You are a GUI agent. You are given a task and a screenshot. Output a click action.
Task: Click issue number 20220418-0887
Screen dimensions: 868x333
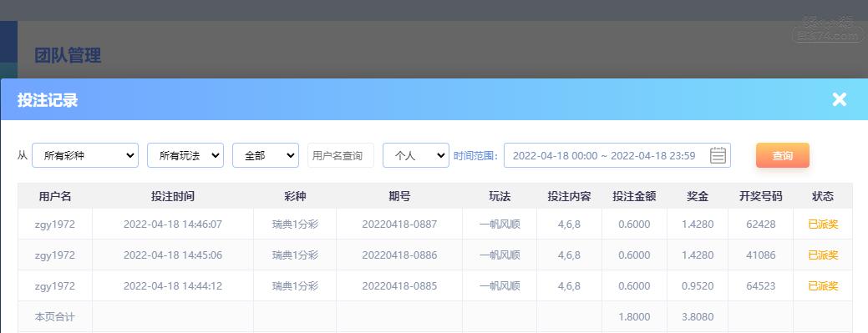399,224
